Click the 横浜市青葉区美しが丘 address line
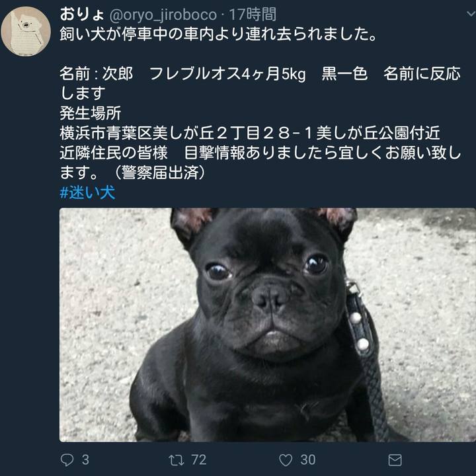476x476 pixels. point(249,133)
